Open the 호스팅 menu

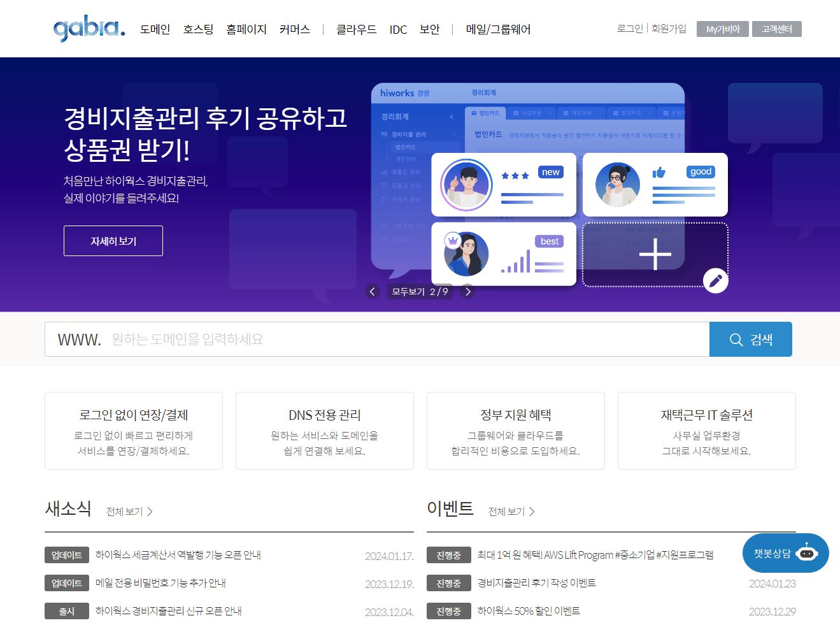(x=198, y=29)
